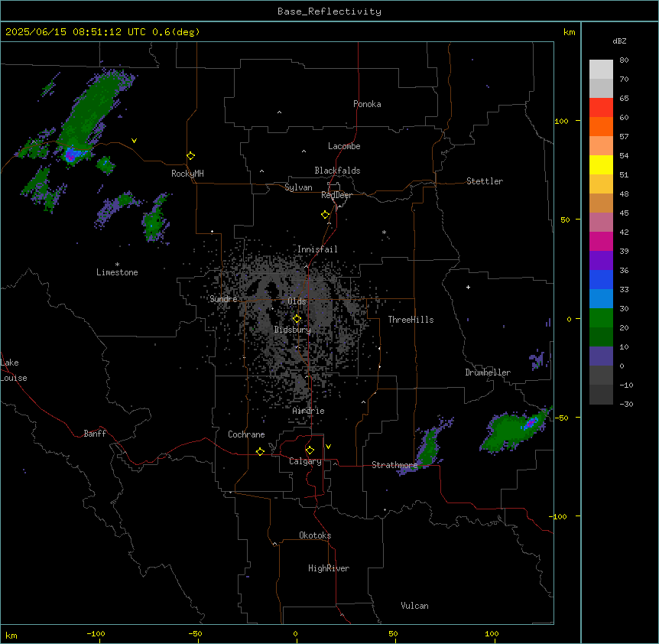Pick the dark green swatch between 20 and 10
Image resolution: width=659 pixels, height=644 pixels.
click(x=601, y=337)
